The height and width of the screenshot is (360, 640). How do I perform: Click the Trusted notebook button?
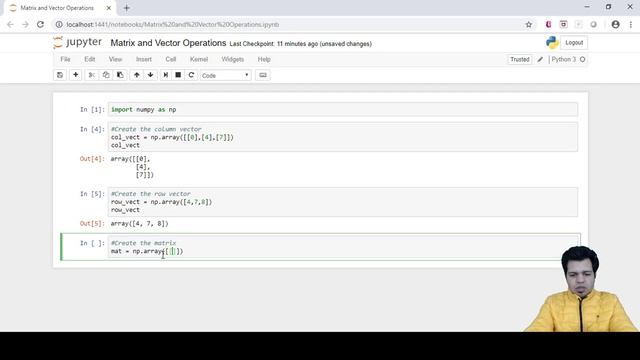click(520, 60)
